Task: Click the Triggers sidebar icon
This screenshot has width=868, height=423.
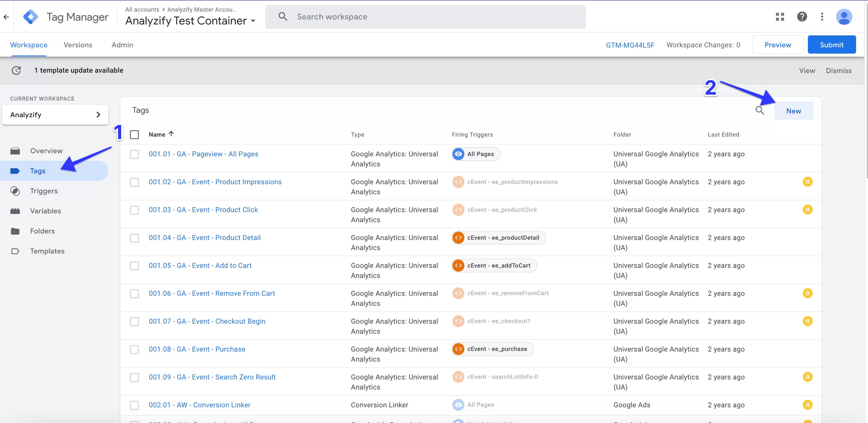Action: pos(15,191)
